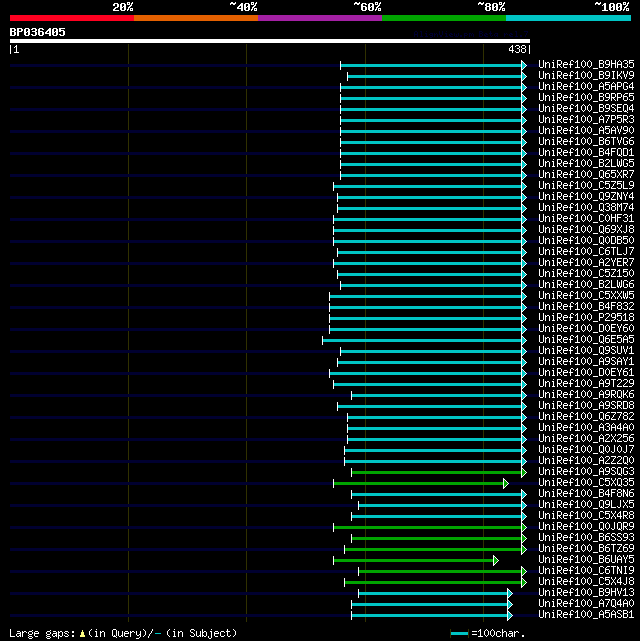Click the query end position 438 label
Image resolution: width=640 pixels, height=641 pixels.
(x=517, y=49)
